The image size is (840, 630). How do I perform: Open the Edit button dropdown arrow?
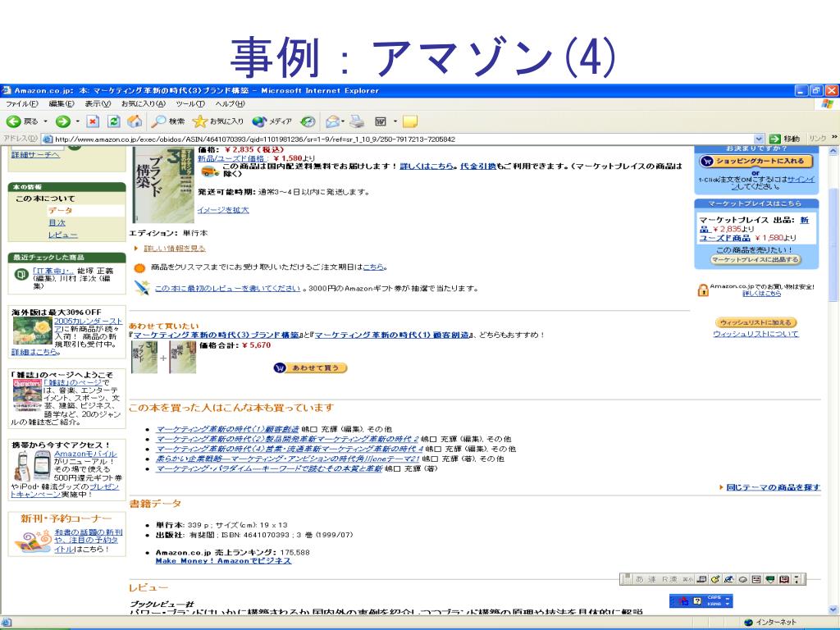(x=395, y=121)
